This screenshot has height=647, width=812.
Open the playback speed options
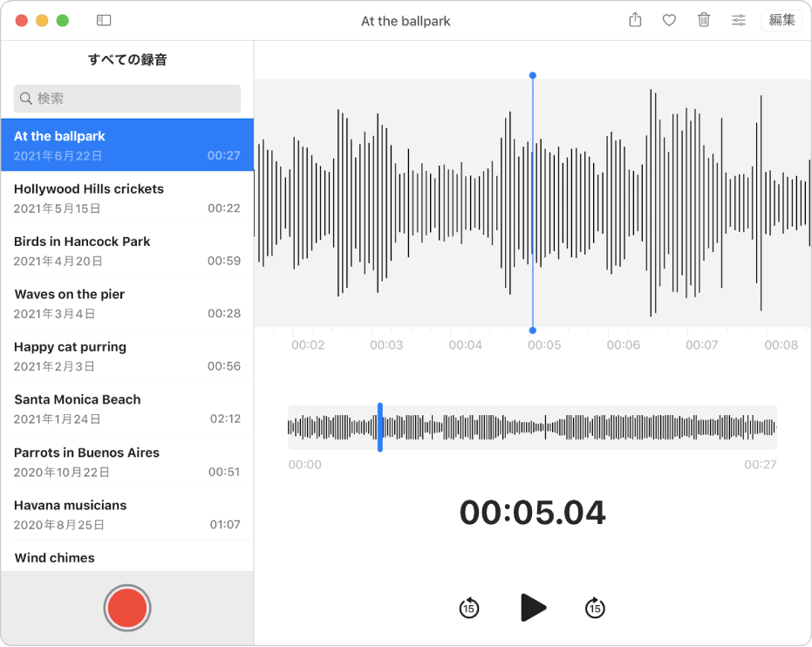739,20
